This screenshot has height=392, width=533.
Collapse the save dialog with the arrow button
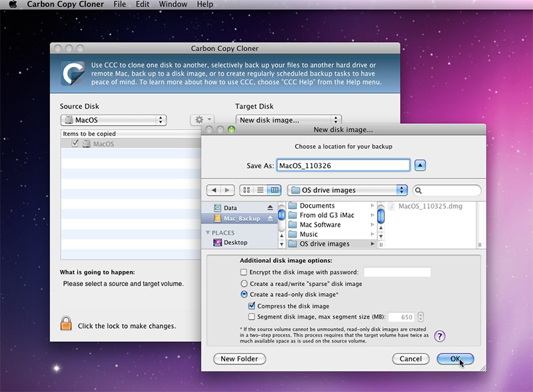click(x=420, y=166)
